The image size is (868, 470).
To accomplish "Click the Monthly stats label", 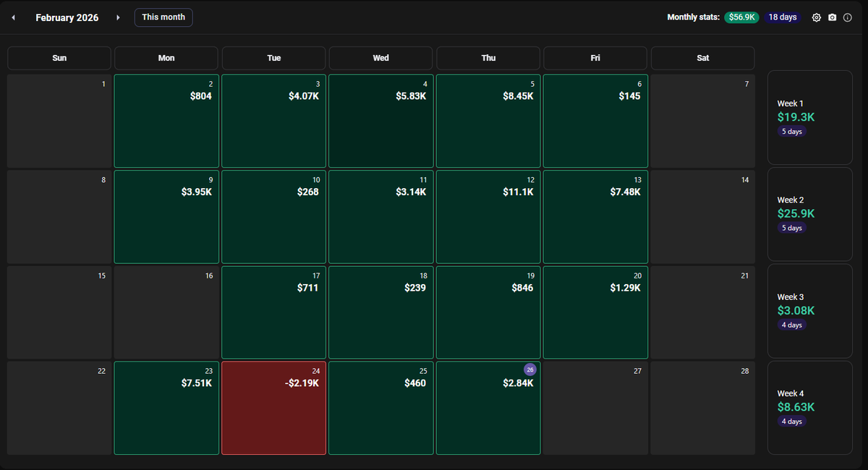I will (694, 17).
